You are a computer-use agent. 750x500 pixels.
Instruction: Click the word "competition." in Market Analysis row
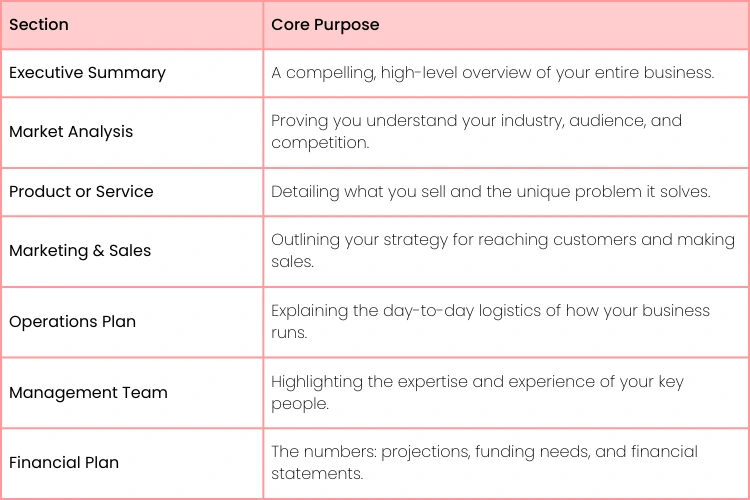click(x=319, y=143)
